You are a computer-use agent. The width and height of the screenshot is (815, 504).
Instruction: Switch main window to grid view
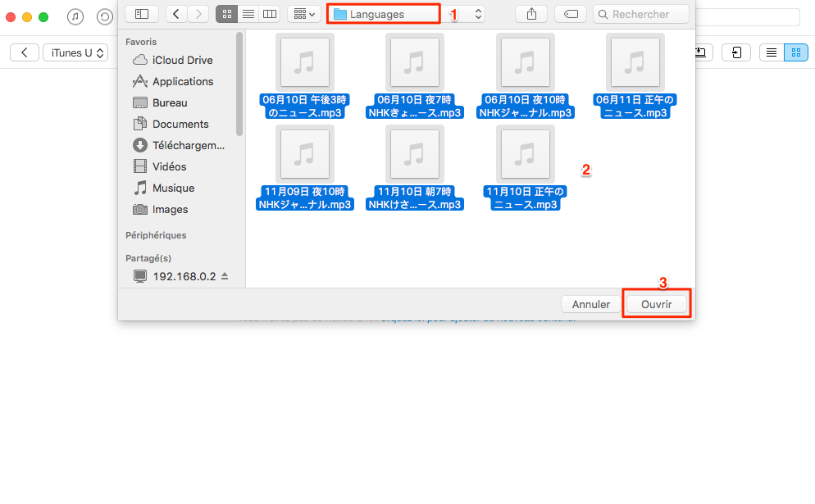[796, 52]
